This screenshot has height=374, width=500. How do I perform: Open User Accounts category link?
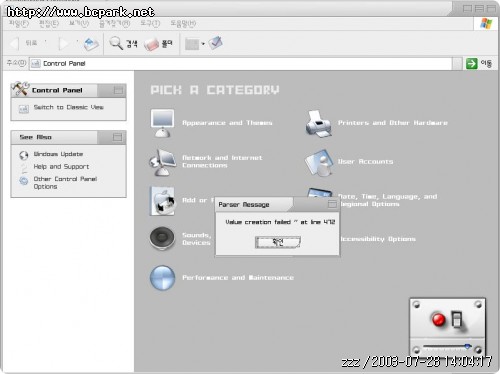(x=365, y=162)
